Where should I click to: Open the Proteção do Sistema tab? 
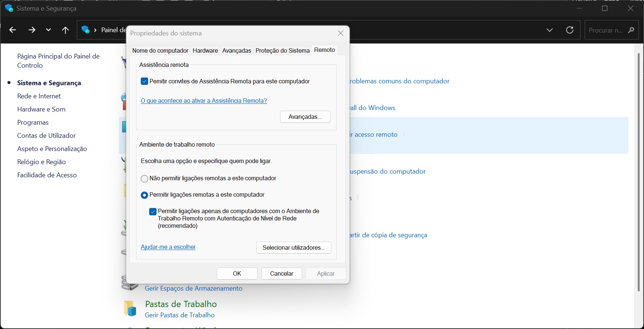282,50
